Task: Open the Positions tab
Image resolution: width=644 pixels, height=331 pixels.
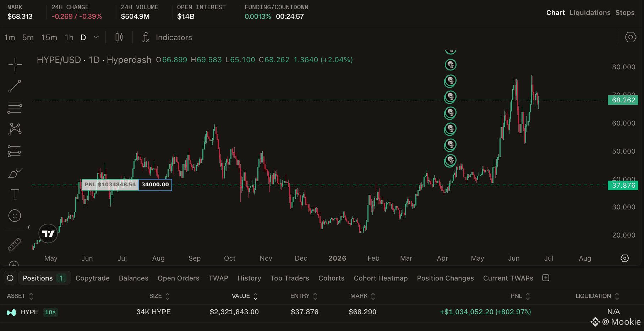Action: (44, 278)
